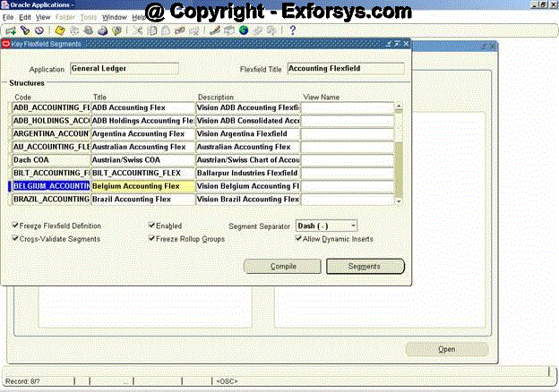Click the Open button in background window
The height and width of the screenshot is (392, 559).
click(447, 349)
